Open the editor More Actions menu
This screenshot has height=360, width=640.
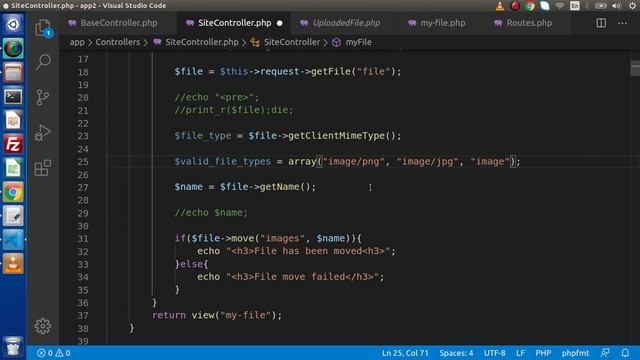click(622, 23)
